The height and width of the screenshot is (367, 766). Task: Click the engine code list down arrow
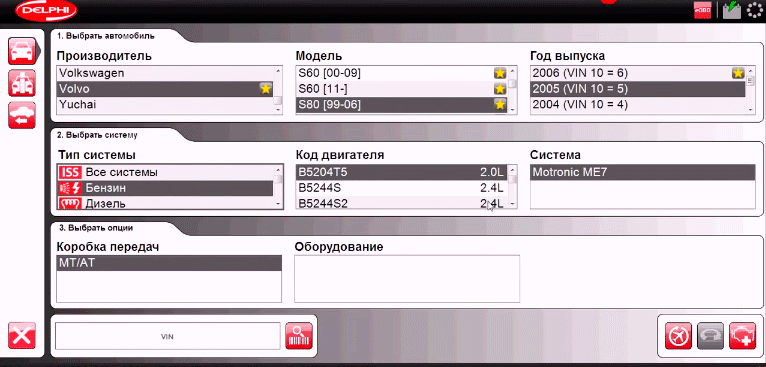click(512, 203)
